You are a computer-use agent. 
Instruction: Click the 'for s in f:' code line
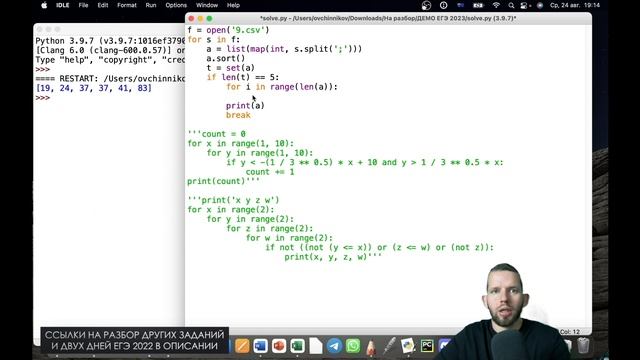[x=213, y=40]
